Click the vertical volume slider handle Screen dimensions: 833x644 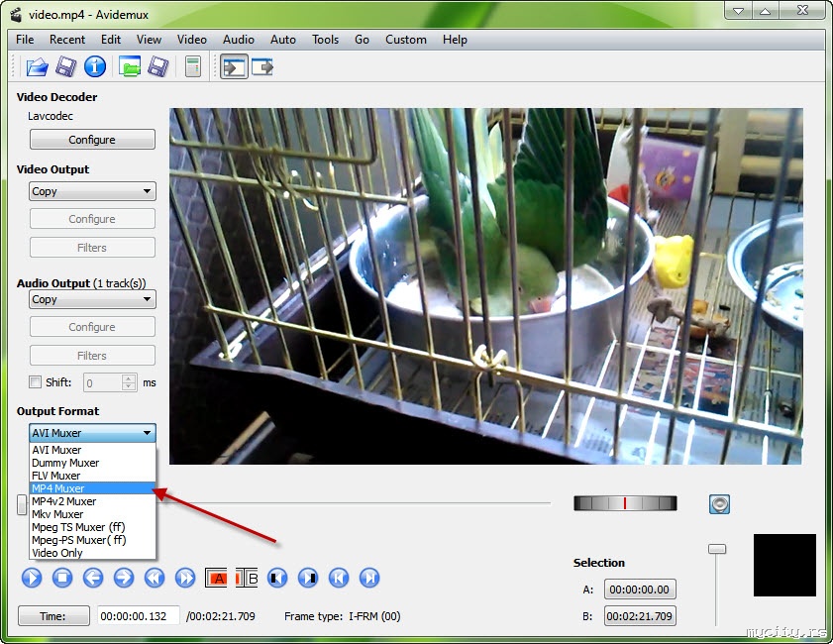(x=716, y=549)
